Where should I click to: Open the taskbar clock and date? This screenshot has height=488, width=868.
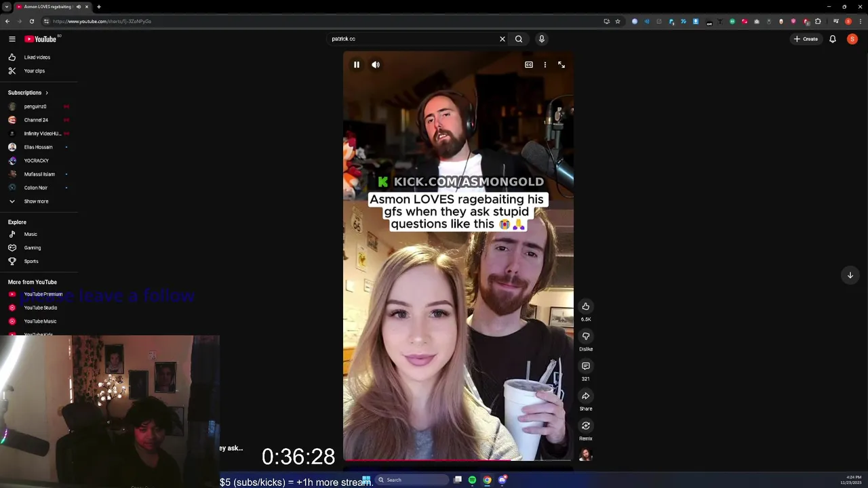click(851, 480)
